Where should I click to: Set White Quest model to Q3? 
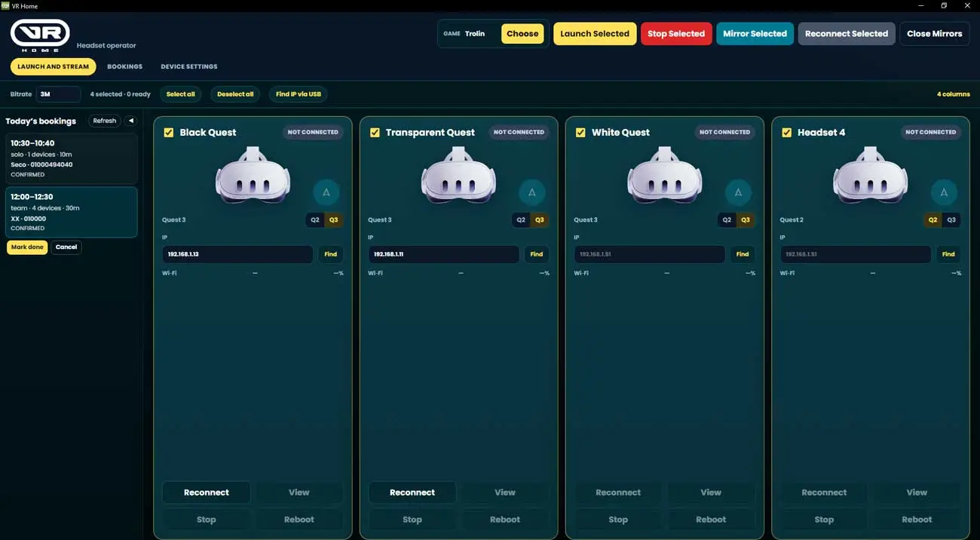[x=746, y=220]
